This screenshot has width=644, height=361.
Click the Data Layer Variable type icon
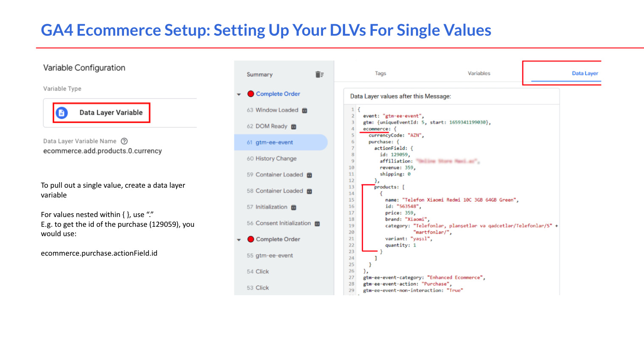click(62, 113)
